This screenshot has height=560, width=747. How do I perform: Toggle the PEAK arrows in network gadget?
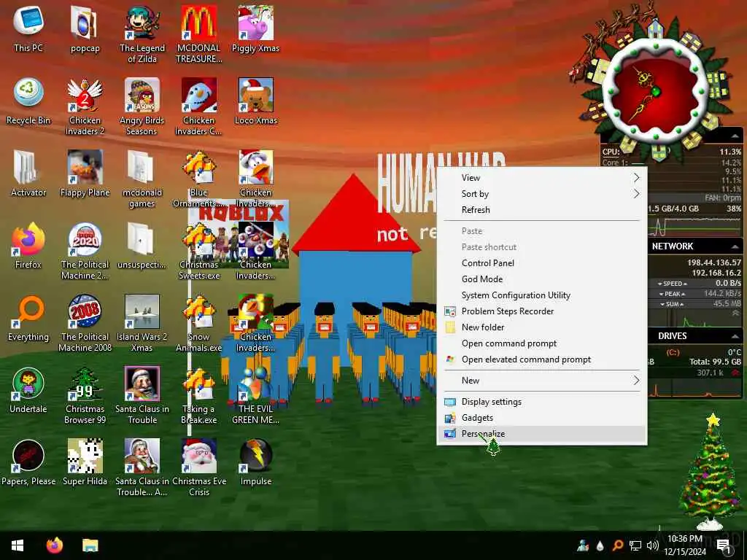coord(672,294)
